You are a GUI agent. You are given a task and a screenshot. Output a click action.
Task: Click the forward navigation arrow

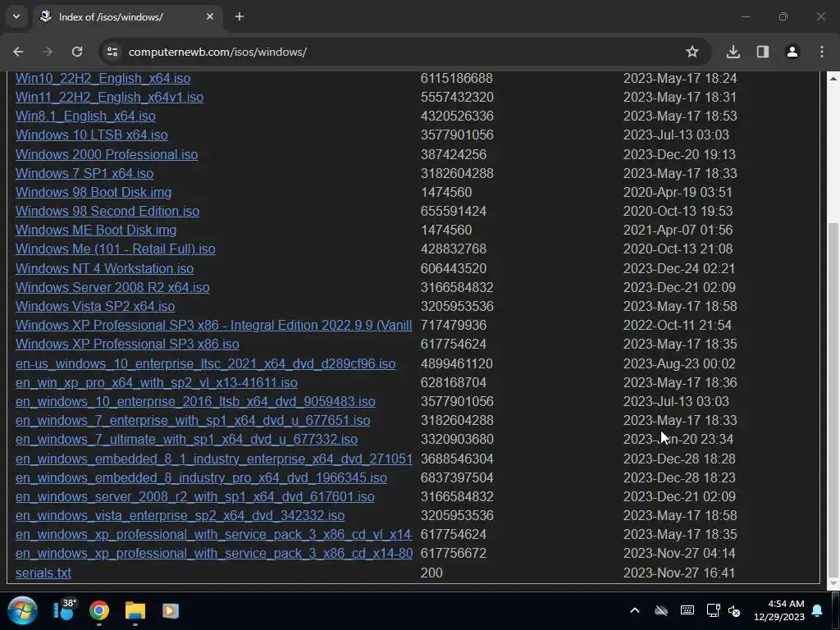pos(47,52)
